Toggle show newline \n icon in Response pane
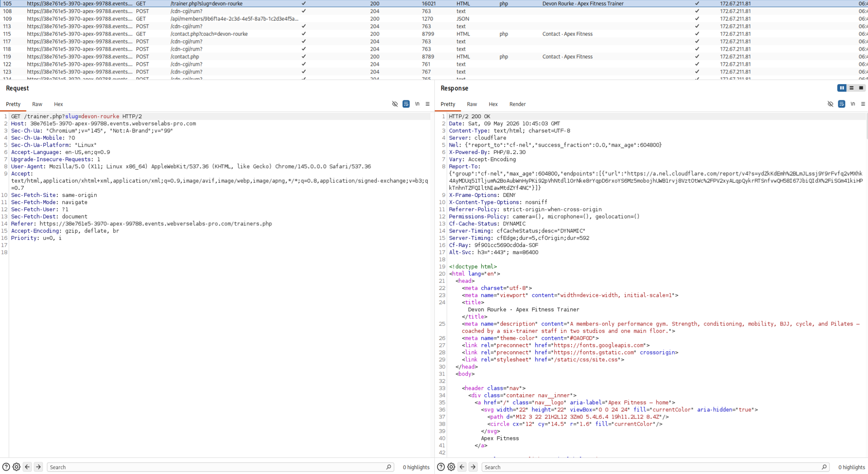The width and height of the screenshot is (868, 474). [x=853, y=104]
